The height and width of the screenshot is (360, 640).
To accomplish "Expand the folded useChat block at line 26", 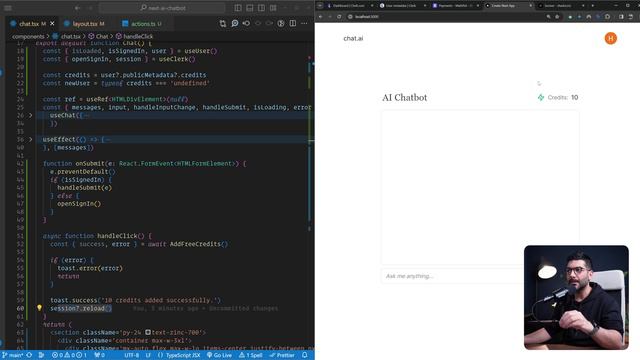I will coord(30,116).
